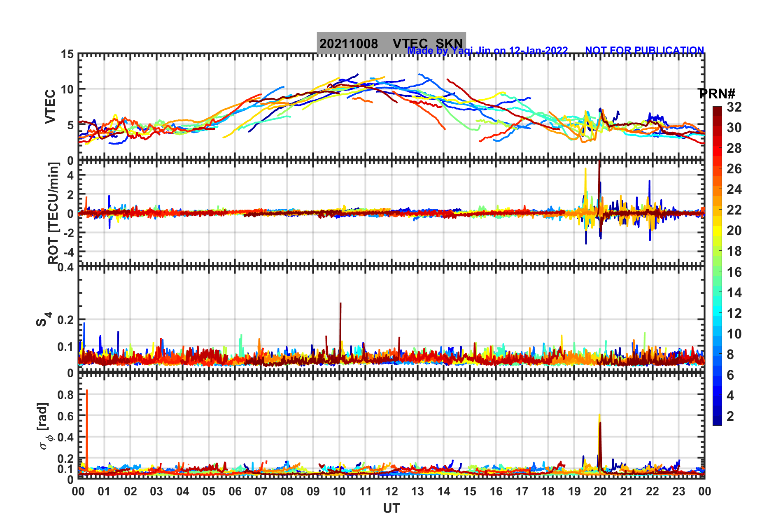Click the sigma phi axis tick value 0.6
Image resolution: width=783 pixels, height=532 pixels.
coord(66,416)
